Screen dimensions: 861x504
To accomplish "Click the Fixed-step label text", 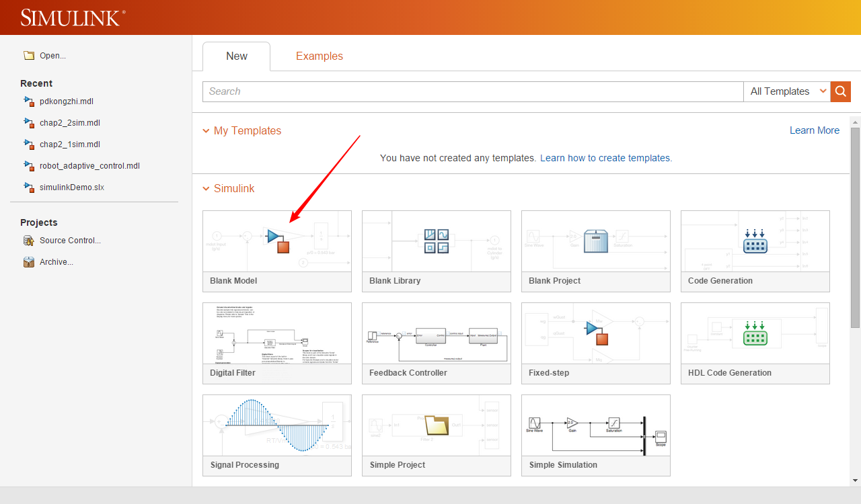I will click(550, 373).
